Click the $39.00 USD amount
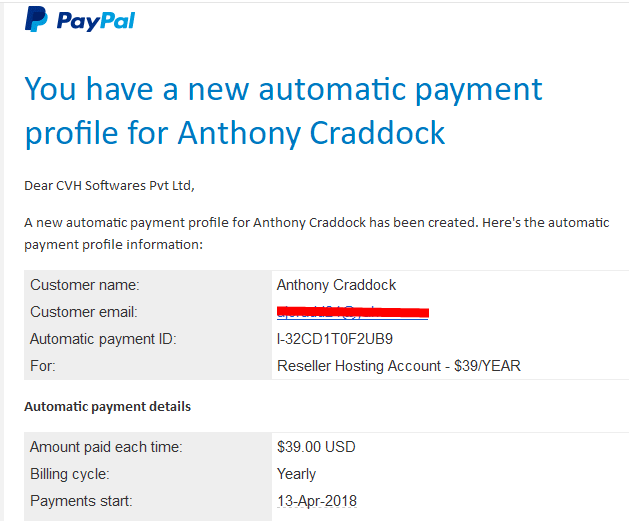Screen dimensions: 629x521 [316, 447]
